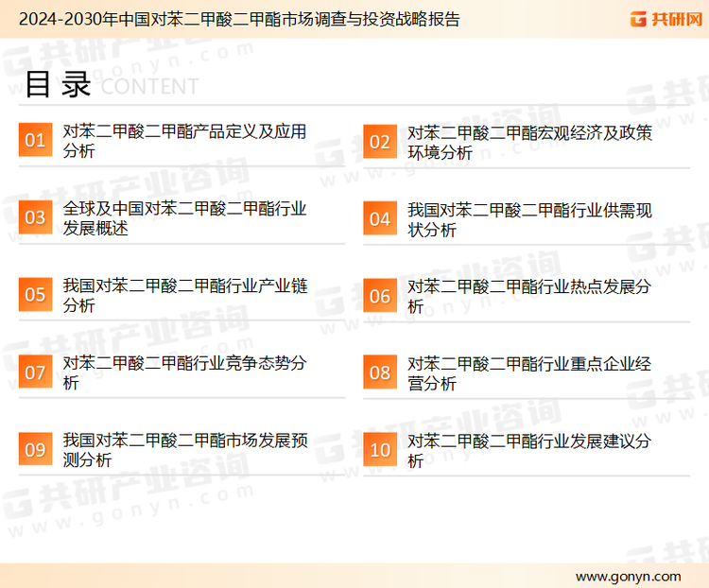Open chapter 对苯二甲酸二甲酯行业重点企业经营分析
Image resolution: width=709 pixels, height=588 pixels.
[529, 373]
